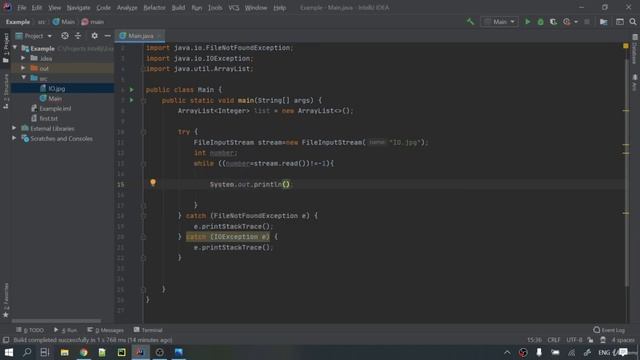Expand External Libraries node
Image resolution: width=640 pixels, height=360 pixels.
click(x=14, y=128)
